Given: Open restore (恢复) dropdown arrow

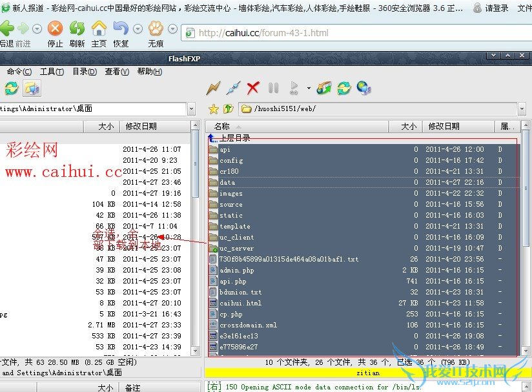Looking at the screenshot, I should pyautogui.click(x=138, y=29).
